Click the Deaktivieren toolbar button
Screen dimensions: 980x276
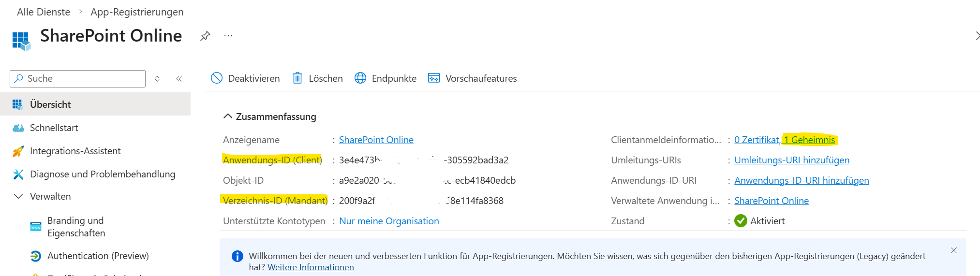(x=245, y=78)
